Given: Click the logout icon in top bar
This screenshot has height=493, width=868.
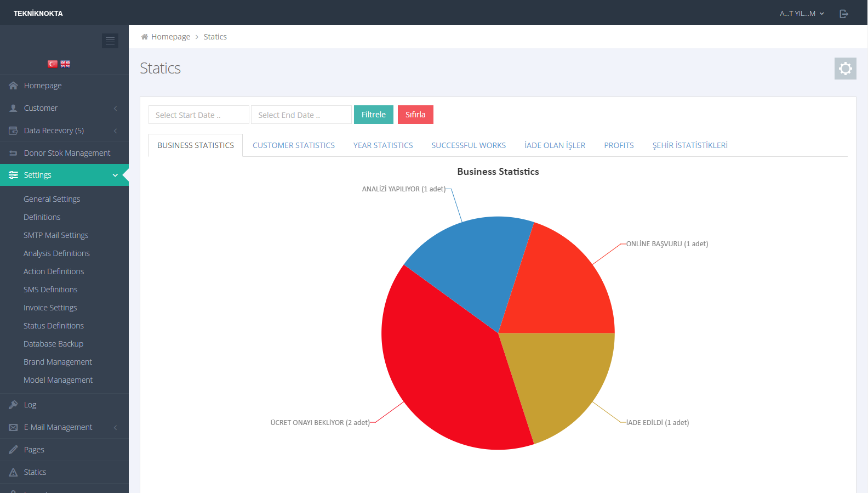Looking at the screenshot, I should point(844,14).
